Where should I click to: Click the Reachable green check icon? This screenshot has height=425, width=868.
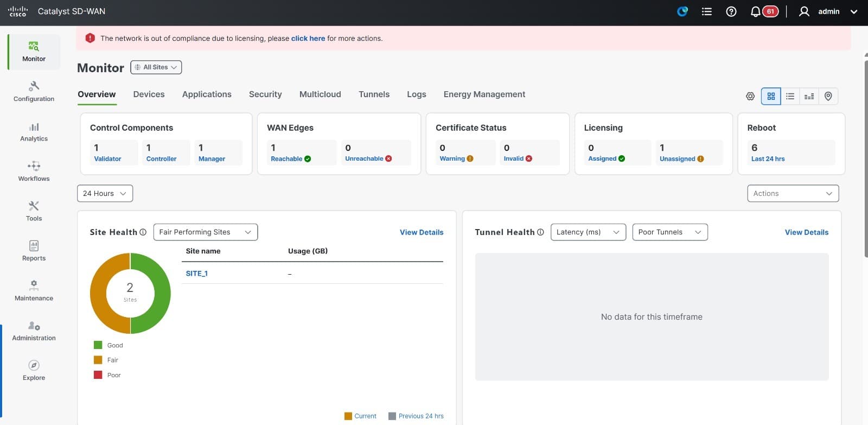pos(308,159)
